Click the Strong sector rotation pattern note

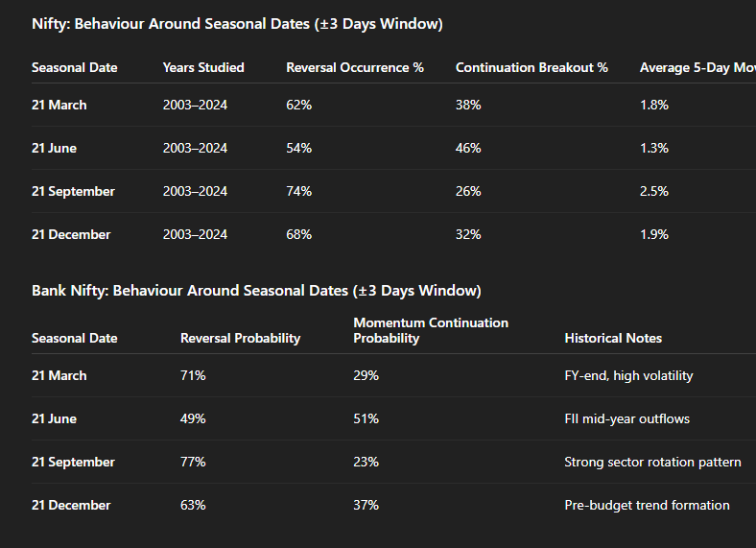tap(652, 462)
